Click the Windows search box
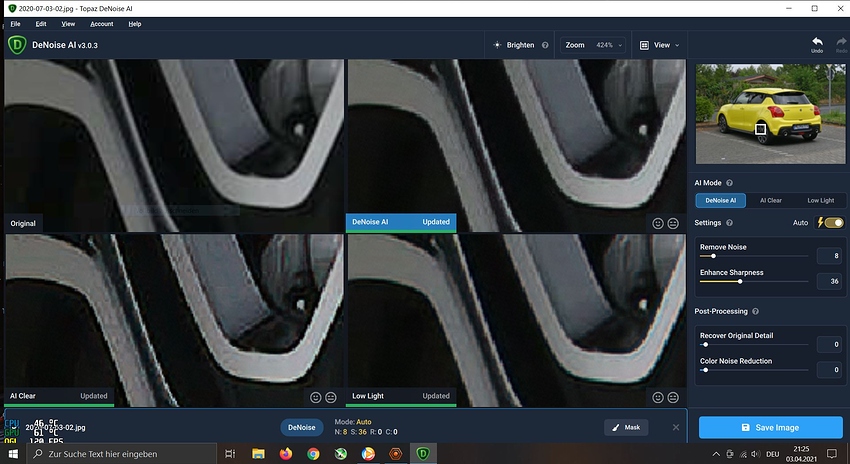This screenshot has height=464, width=850. (122, 454)
